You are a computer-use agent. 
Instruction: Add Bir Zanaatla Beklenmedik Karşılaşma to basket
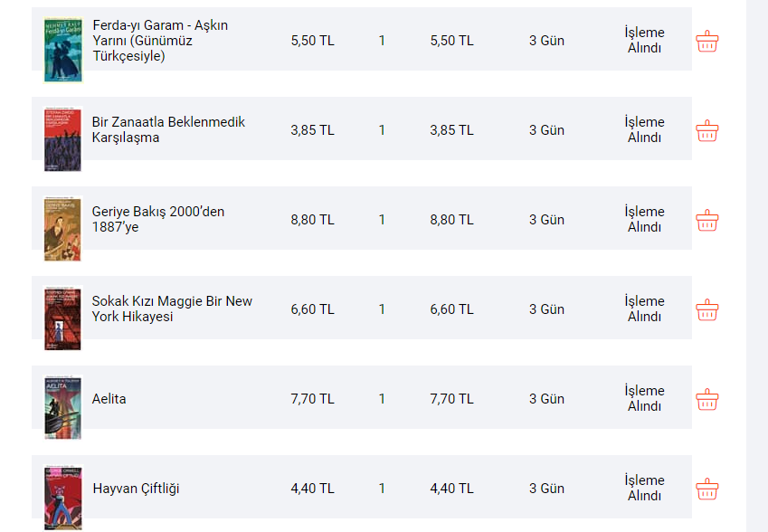click(x=706, y=131)
